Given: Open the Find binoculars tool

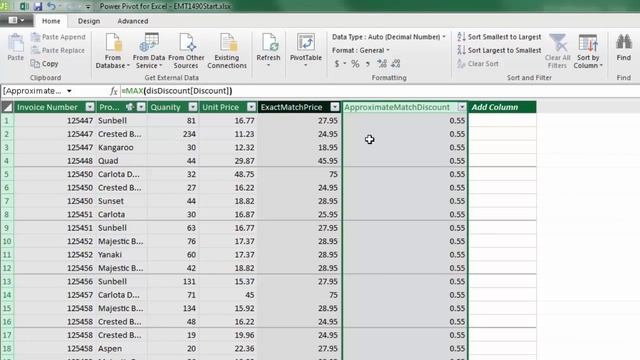Looking at the screenshot, I should coord(624,47).
